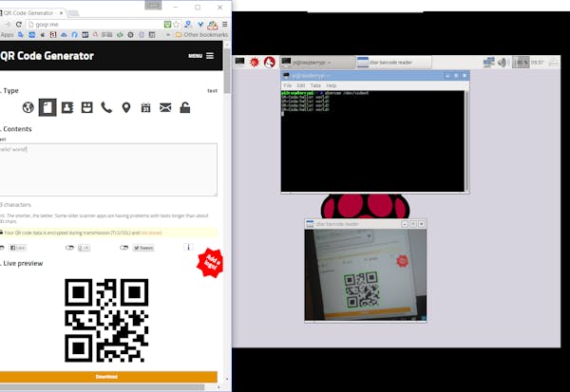The image size is (570, 392).
Task: Select the Phone call QR code type
Action: (106, 107)
